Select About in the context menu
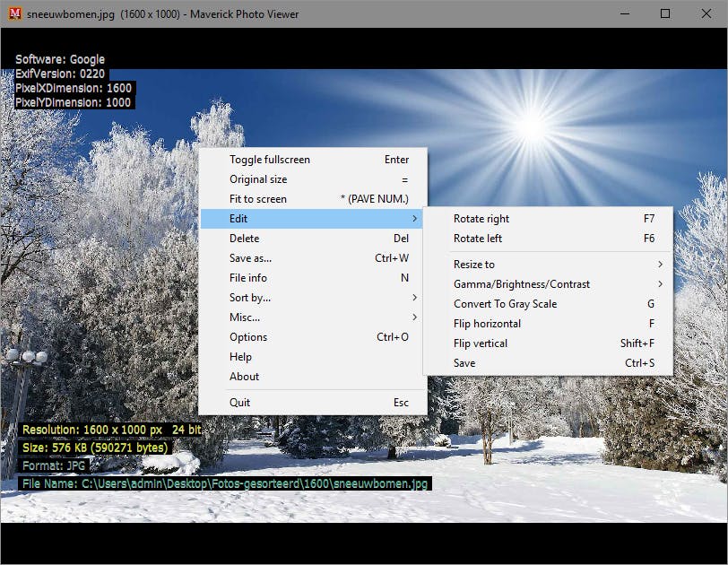This screenshot has width=728, height=565. coord(313,377)
